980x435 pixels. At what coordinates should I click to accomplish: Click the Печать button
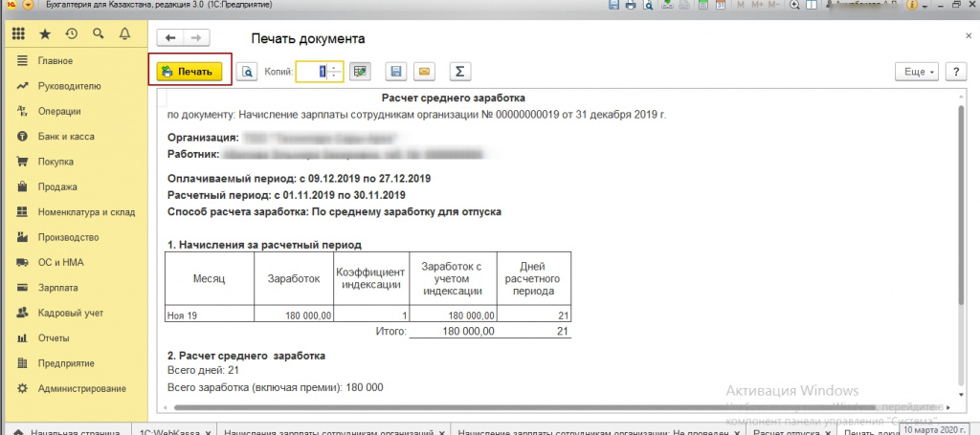coord(189,72)
